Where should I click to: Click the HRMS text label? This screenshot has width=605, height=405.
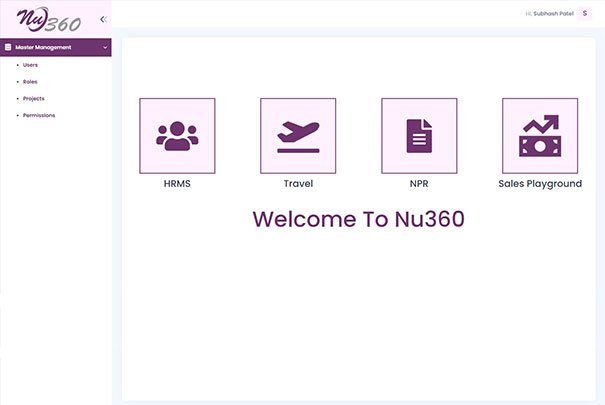(x=177, y=184)
